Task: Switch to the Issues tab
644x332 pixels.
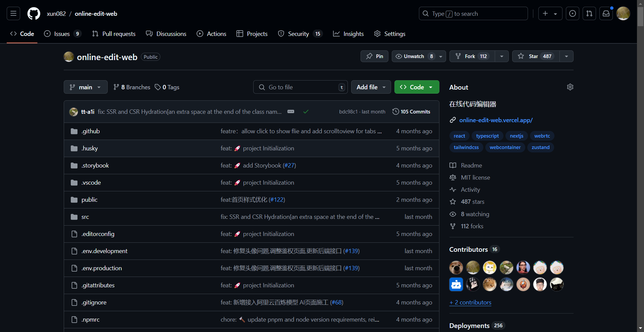Action: 63,34
